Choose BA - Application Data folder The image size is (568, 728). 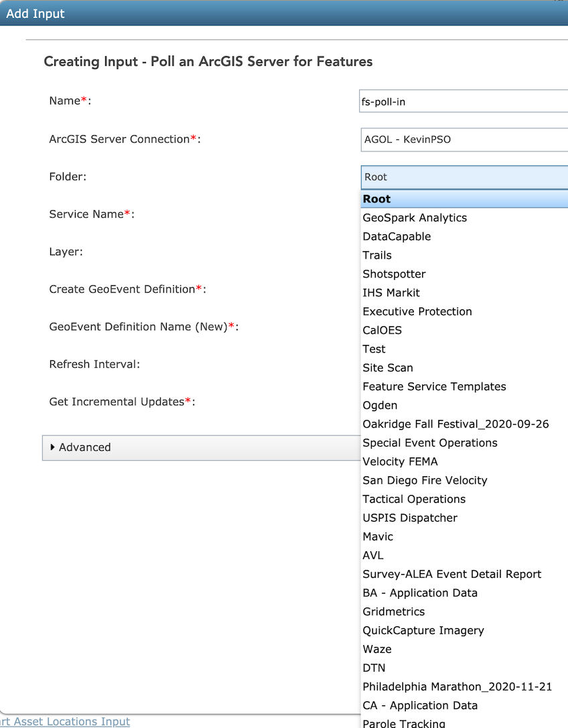464,593
